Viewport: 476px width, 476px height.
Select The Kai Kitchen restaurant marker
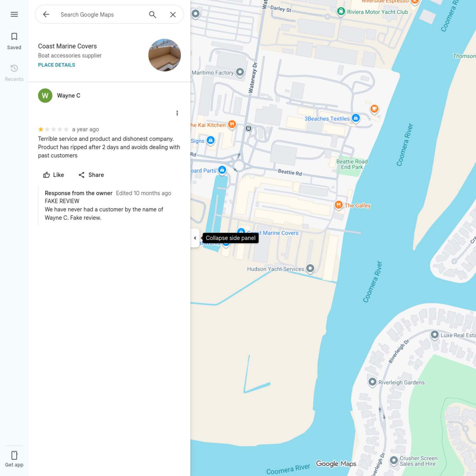pos(232,125)
